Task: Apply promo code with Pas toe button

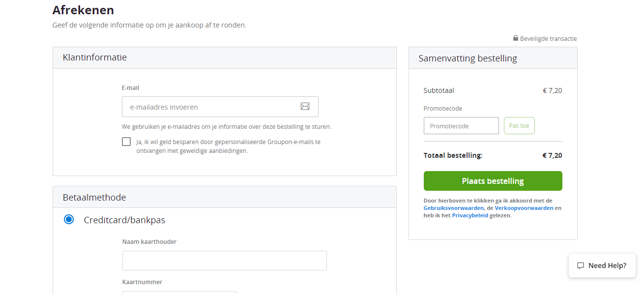Action: coord(519,126)
